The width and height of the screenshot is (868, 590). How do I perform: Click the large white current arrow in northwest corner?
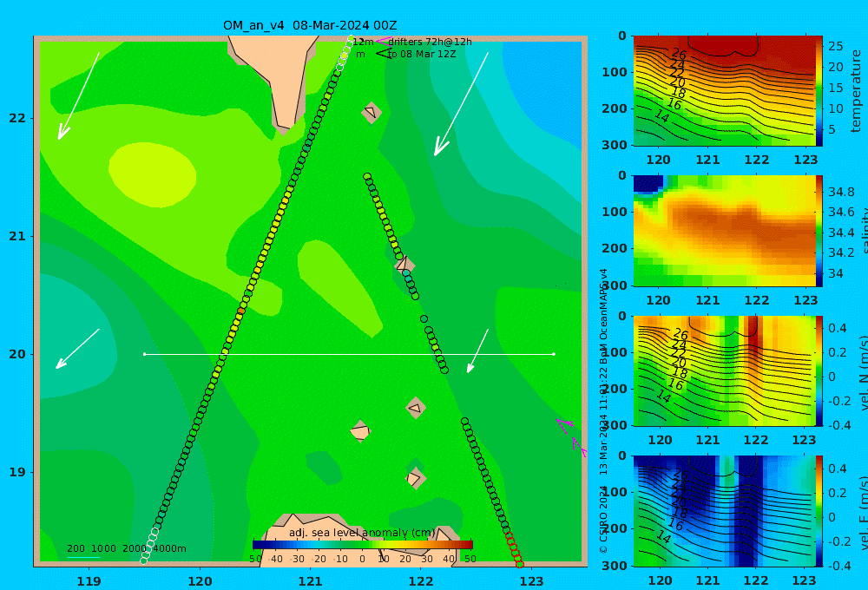click(x=79, y=95)
